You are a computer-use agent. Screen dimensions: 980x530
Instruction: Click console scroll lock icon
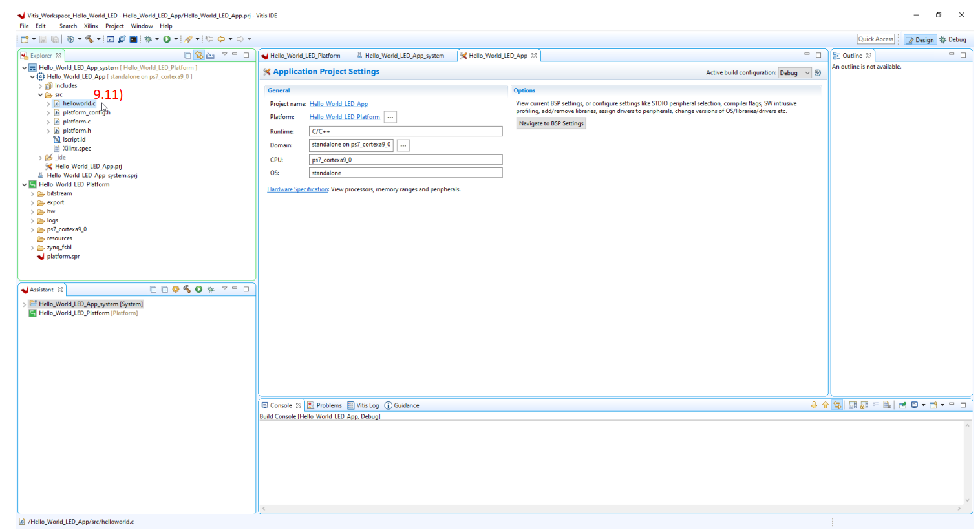(864, 405)
